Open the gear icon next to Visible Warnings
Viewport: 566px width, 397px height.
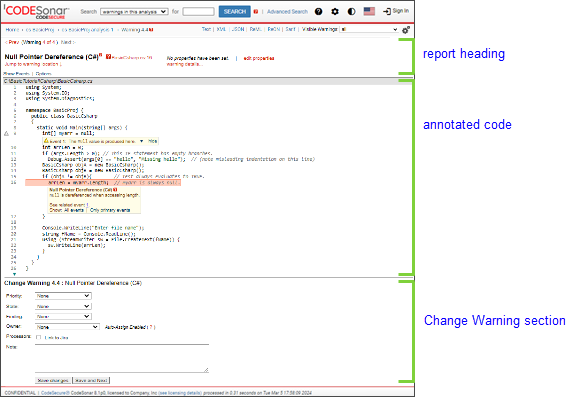tap(406, 30)
